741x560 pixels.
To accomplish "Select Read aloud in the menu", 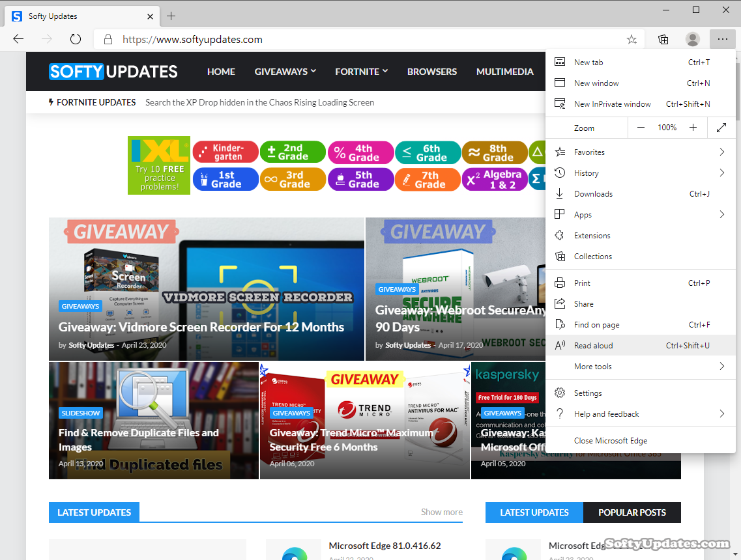I will (641, 345).
